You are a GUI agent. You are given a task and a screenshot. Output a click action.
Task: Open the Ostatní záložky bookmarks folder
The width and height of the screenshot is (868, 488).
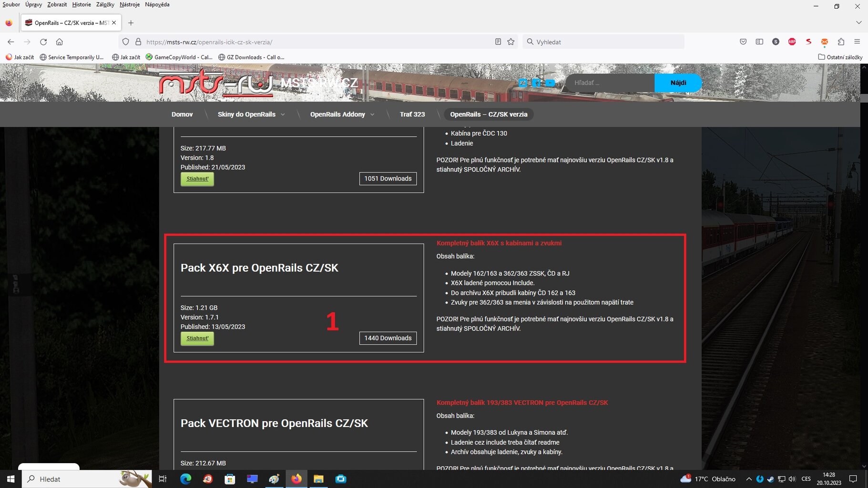tap(840, 57)
